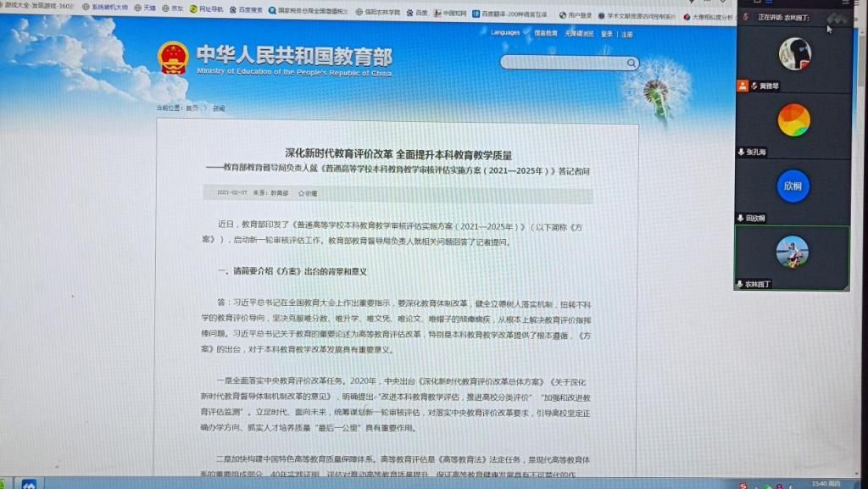Click the national emblem logo in header

click(x=173, y=58)
